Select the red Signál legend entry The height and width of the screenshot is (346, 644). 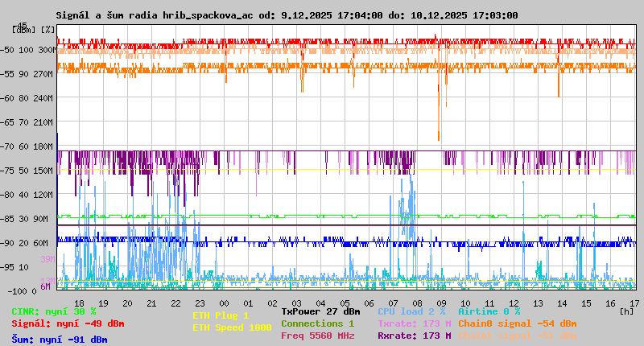[68, 323]
